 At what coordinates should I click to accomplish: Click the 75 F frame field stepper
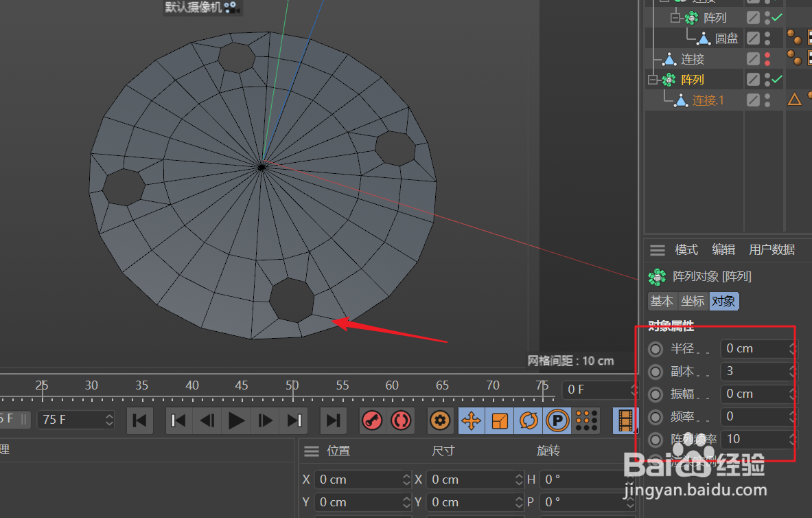click(x=109, y=420)
